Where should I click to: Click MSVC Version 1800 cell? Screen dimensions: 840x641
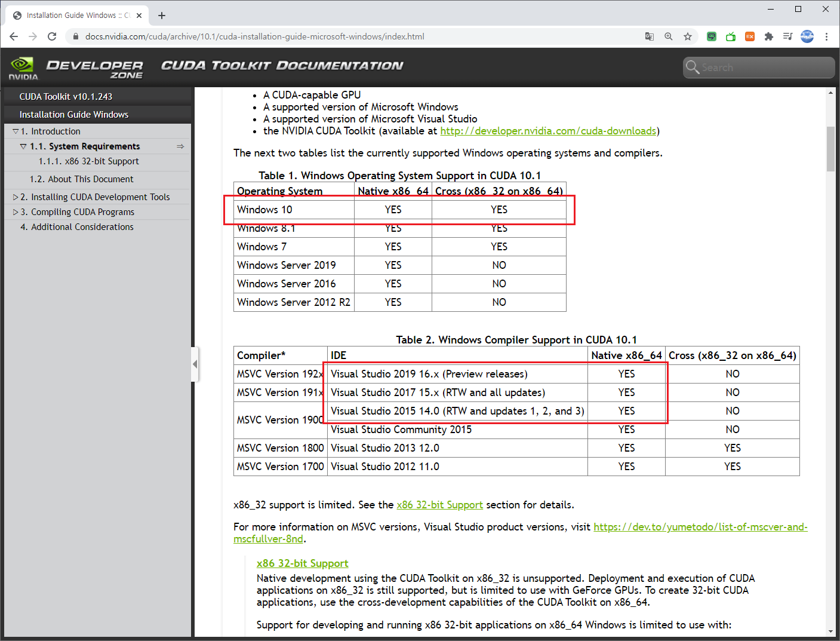pyautogui.click(x=281, y=448)
